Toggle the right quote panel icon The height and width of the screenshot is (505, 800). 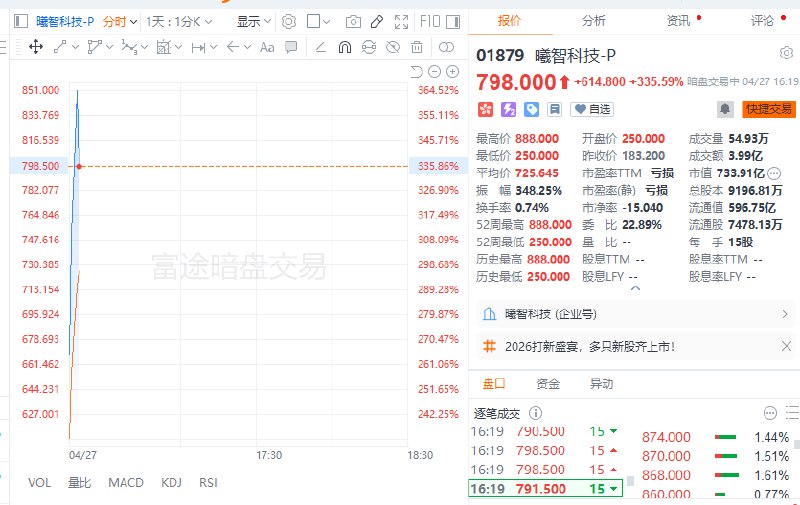point(453,21)
